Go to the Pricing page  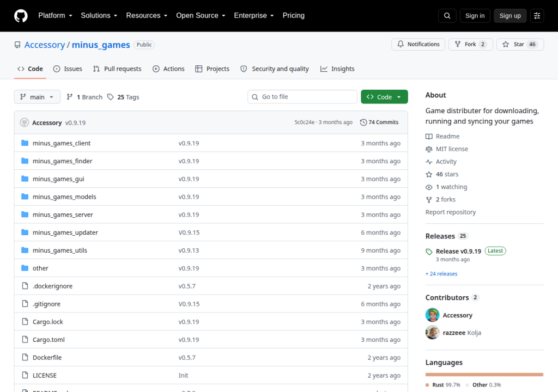pos(294,16)
